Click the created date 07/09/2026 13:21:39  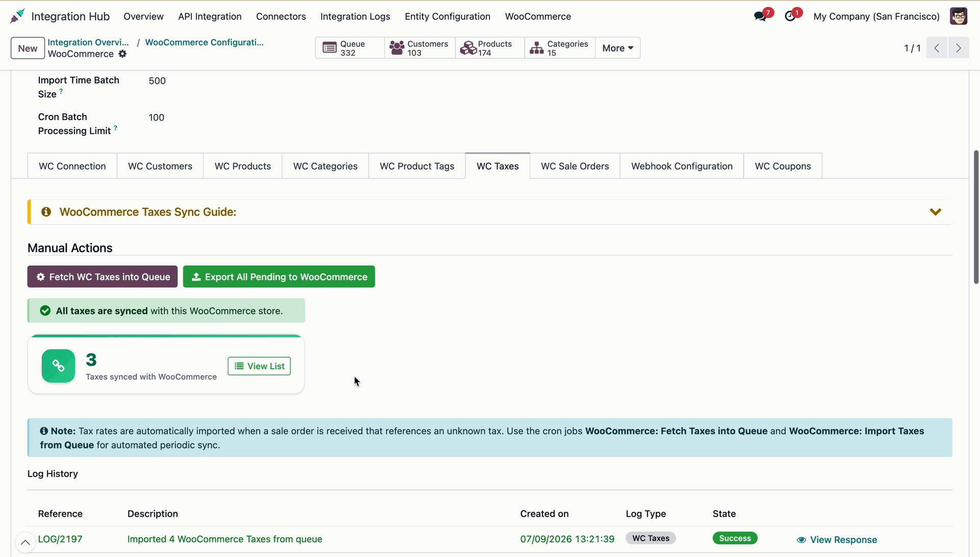(x=567, y=539)
